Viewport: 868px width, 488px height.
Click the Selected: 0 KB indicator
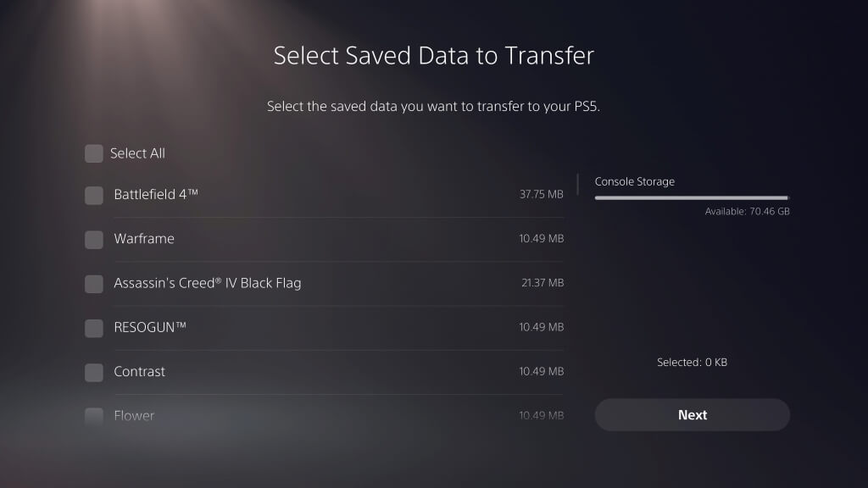pos(692,363)
